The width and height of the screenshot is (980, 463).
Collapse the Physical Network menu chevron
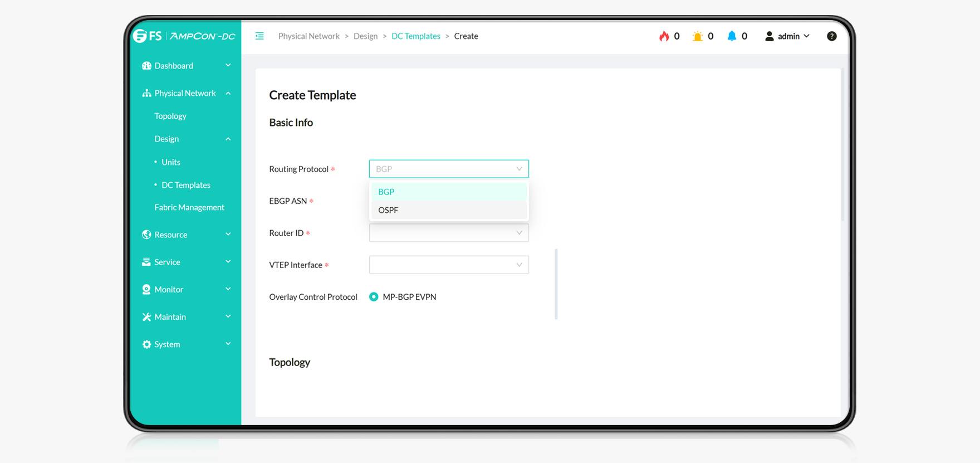coord(228,94)
